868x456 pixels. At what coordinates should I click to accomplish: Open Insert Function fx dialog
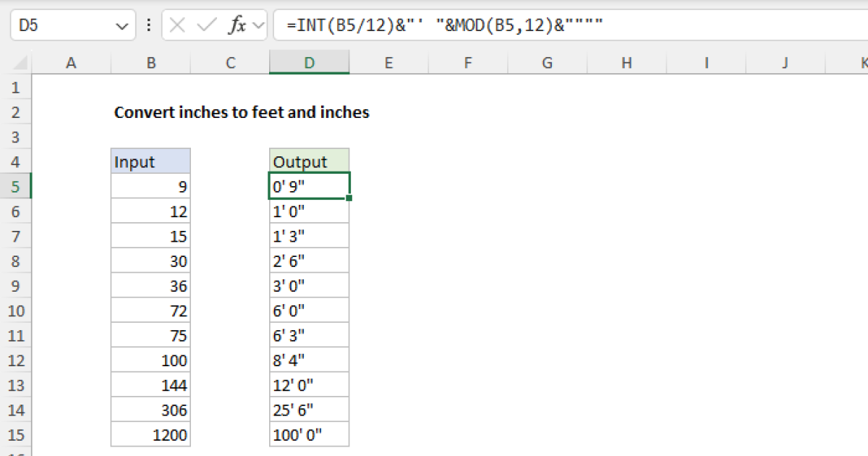tap(237, 25)
